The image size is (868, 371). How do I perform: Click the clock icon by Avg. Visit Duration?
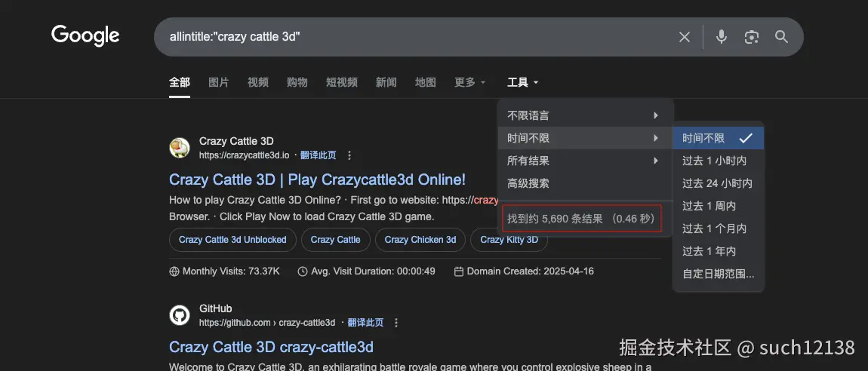(302, 271)
